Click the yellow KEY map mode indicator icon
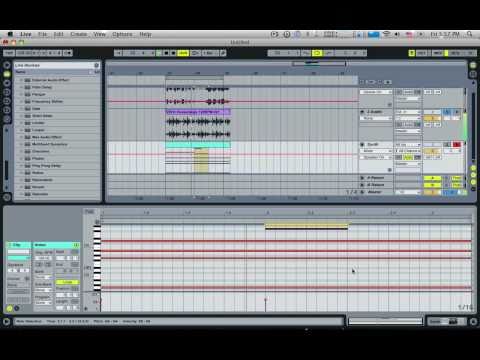Viewport: 480px width, 360px height. pos(412,53)
